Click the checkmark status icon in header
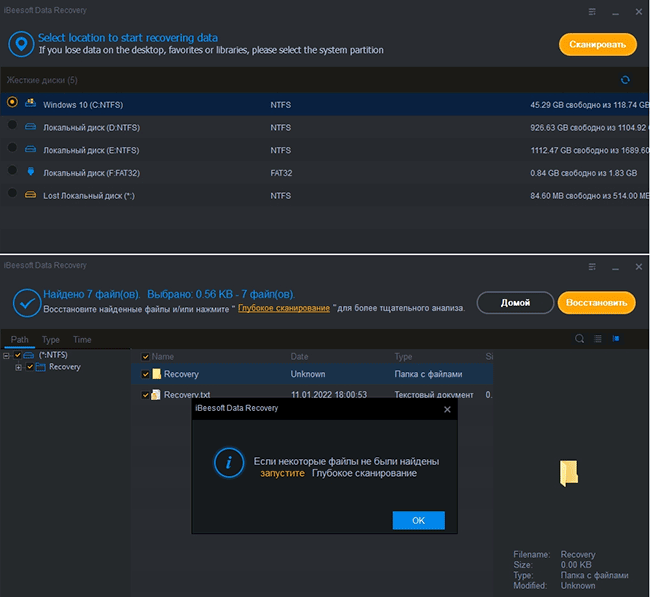This screenshot has width=650, height=597. coord(27,303)
